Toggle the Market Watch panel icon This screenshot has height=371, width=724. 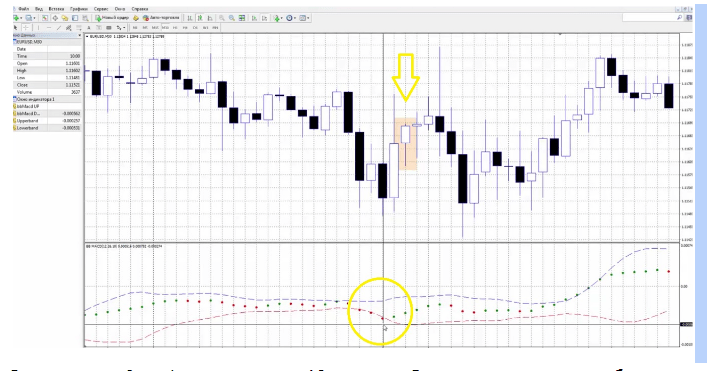point(45,18)
